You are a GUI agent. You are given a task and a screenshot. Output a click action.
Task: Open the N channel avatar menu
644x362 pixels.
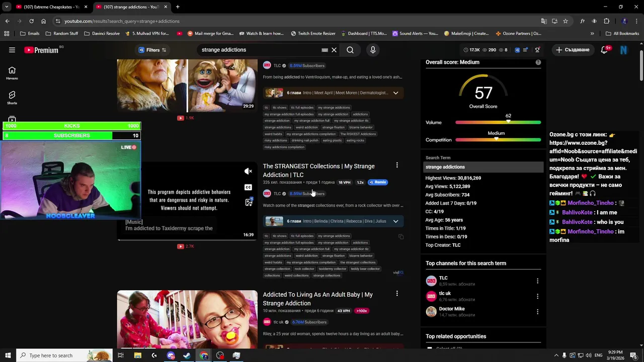623,50
